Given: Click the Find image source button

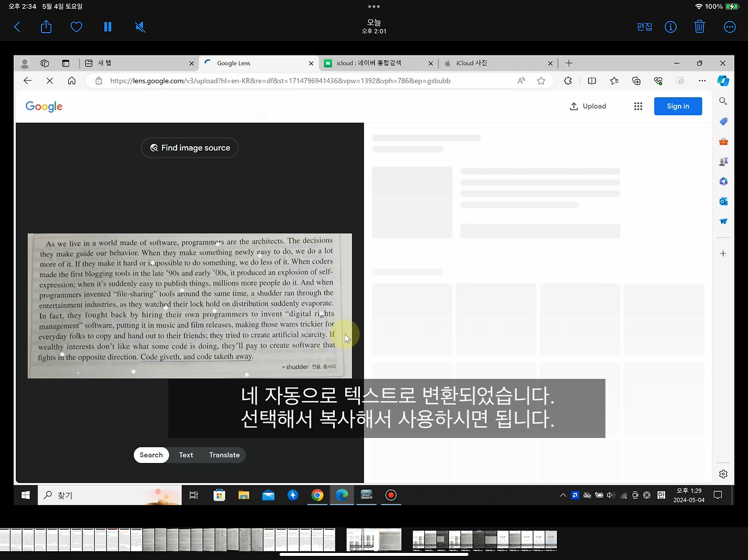Looking at the screenshot, I should click(190, 148).
